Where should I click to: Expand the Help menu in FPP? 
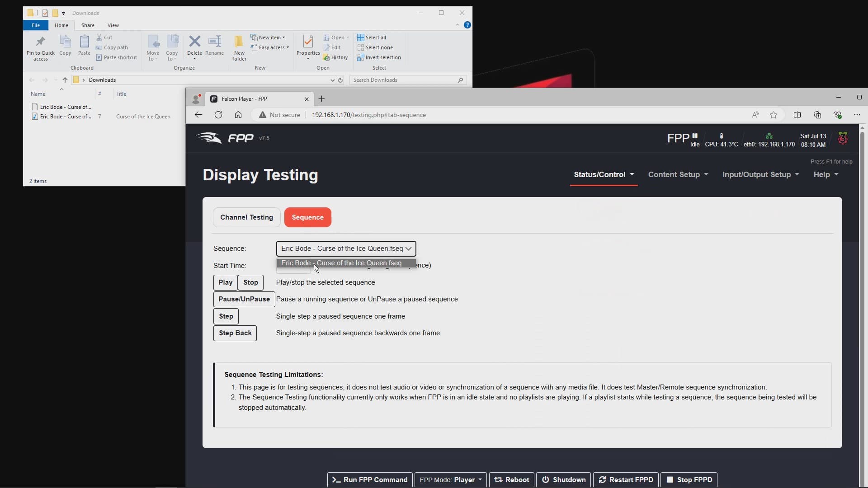point(826,174)
